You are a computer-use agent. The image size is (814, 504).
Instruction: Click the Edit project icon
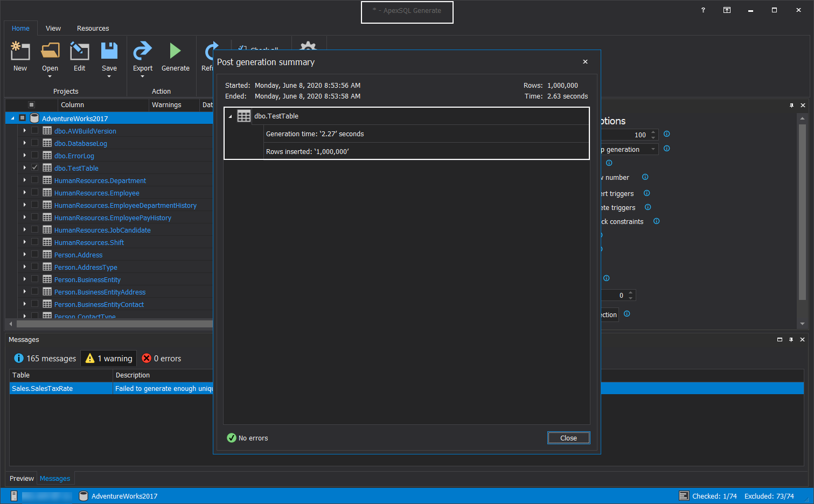(x=79, y=51)
